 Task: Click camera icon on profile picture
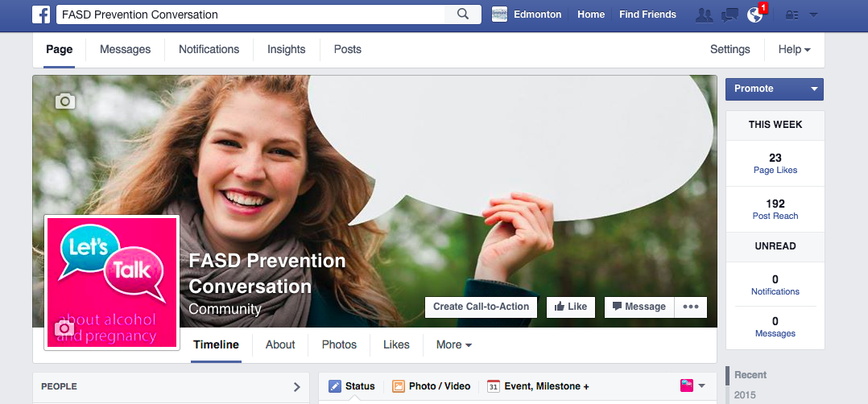coord(64,328)
